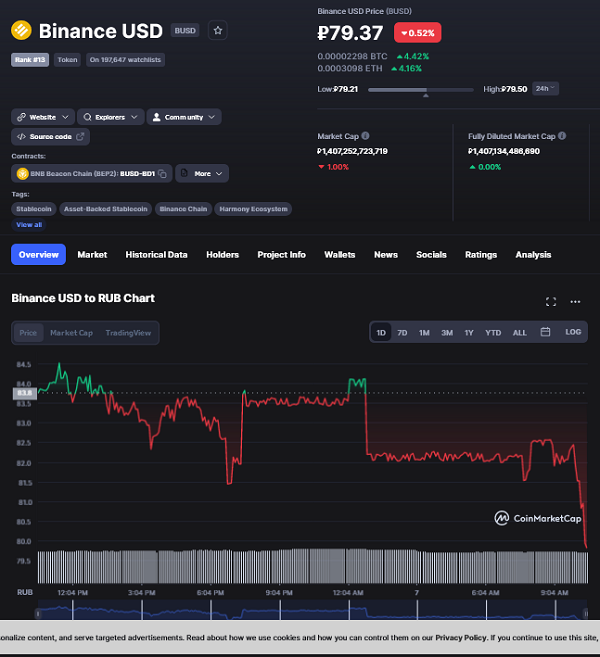
Task: Open Analysis tab
Action: (x=533, y=254)
